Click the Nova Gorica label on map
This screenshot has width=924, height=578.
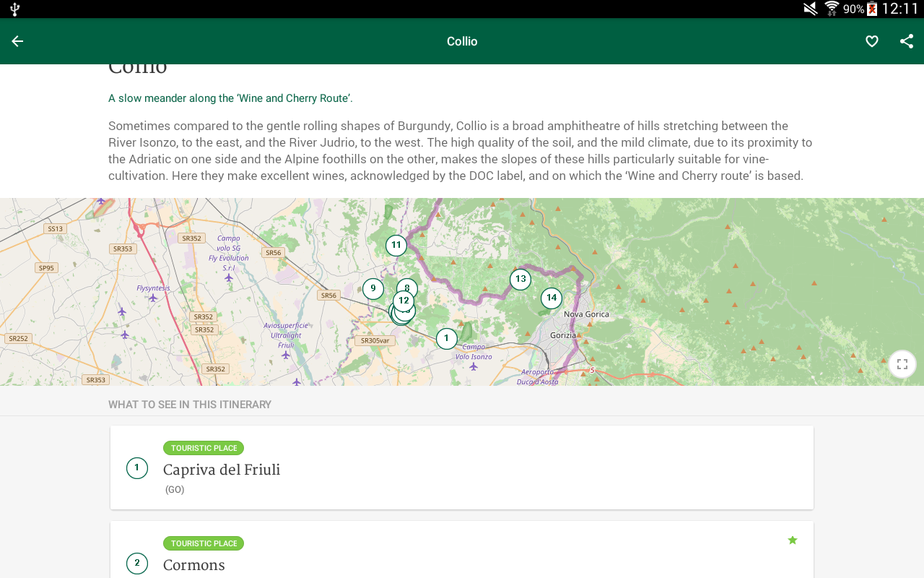(586, 314)
